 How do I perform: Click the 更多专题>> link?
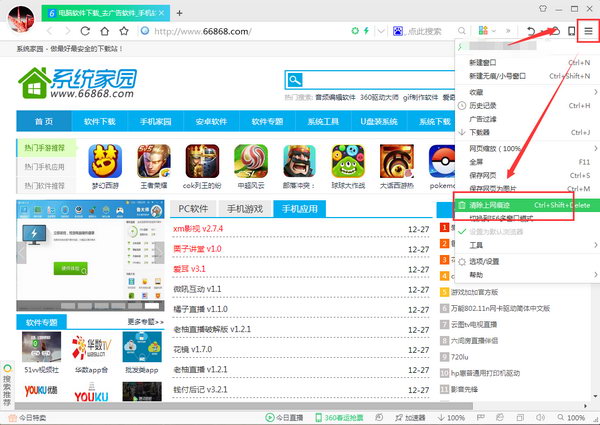[145, 322]
